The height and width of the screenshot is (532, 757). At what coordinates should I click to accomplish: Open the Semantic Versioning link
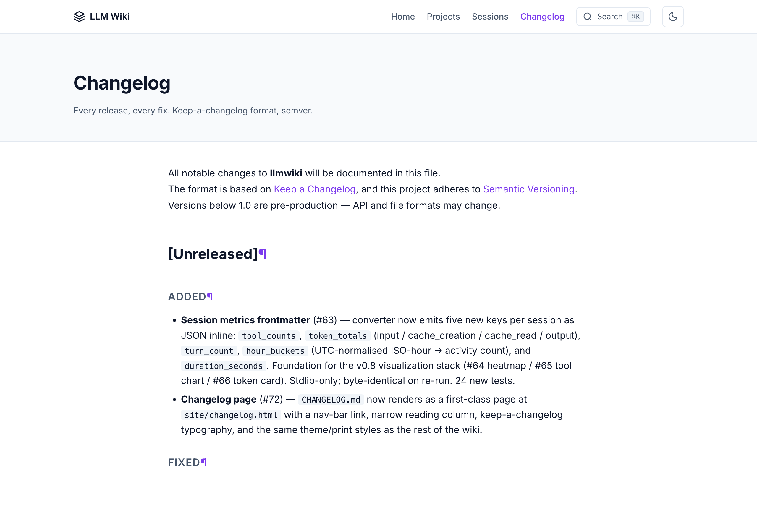(529, 189)
